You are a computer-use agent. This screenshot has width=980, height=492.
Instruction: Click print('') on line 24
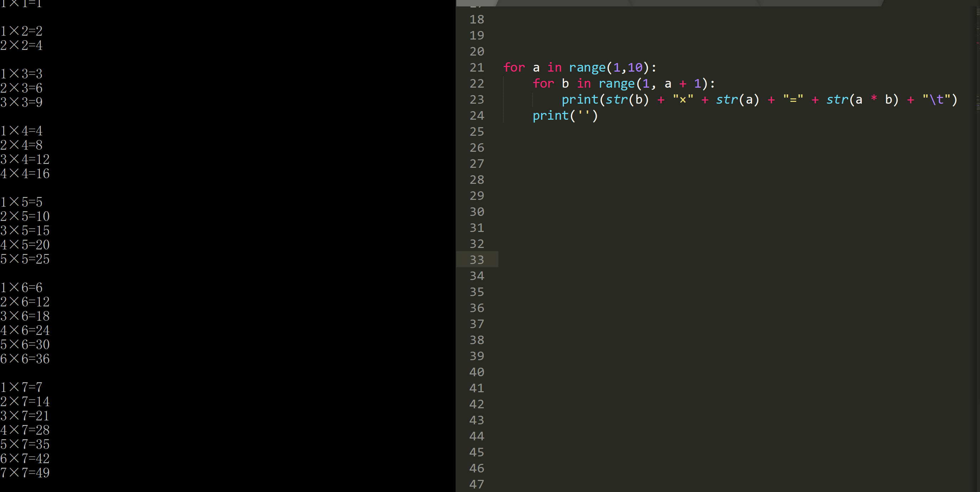tap(565, 115)
